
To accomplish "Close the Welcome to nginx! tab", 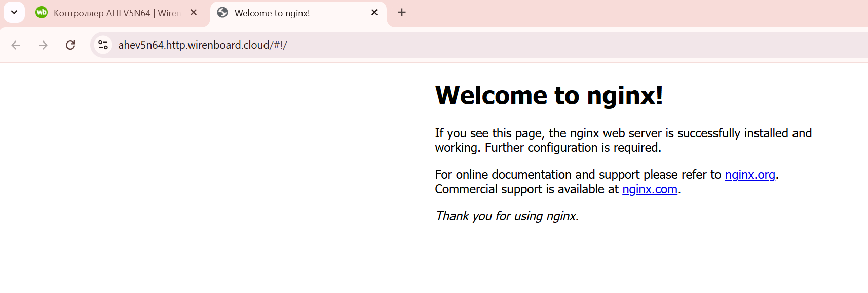I will [x=374, y=12].
